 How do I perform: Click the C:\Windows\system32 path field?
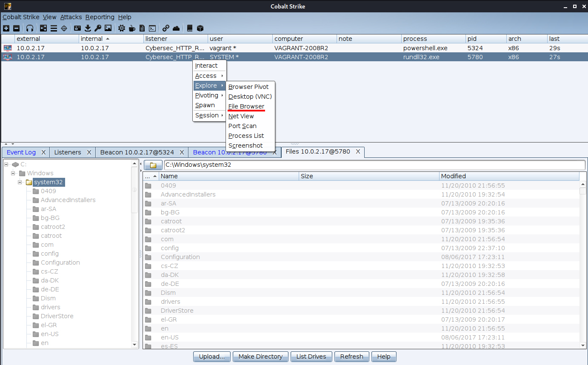pos(374,165)
